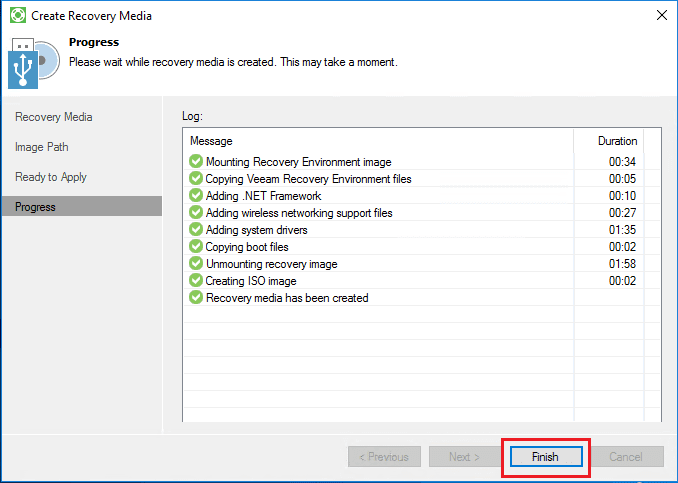The image size is (678, 483).
Task: Click the 00:27 duration value
Action: pos(622,213)
